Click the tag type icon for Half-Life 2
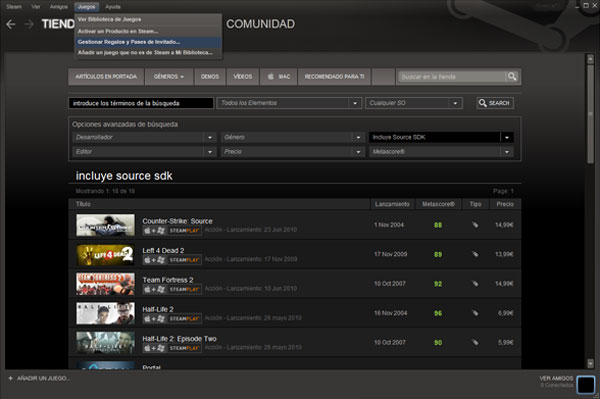600x399 pixels. click(475, 313)
